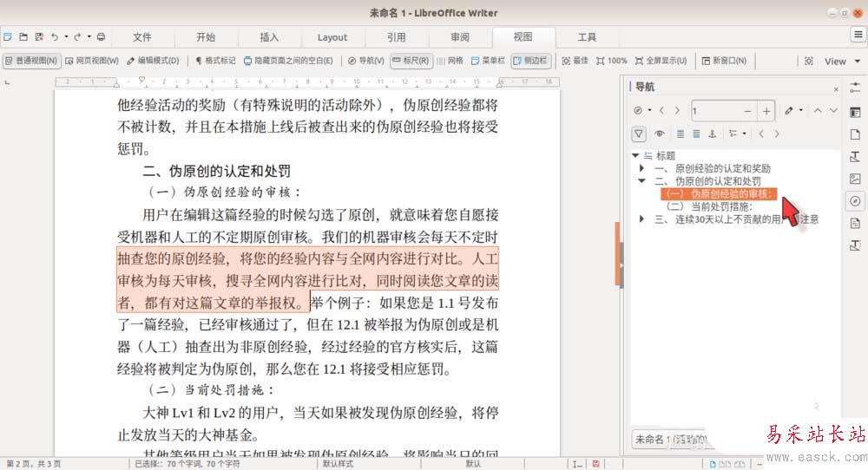The image size is (868, 470).
Task: Undo the last action
Action: [x=54, y=37]
